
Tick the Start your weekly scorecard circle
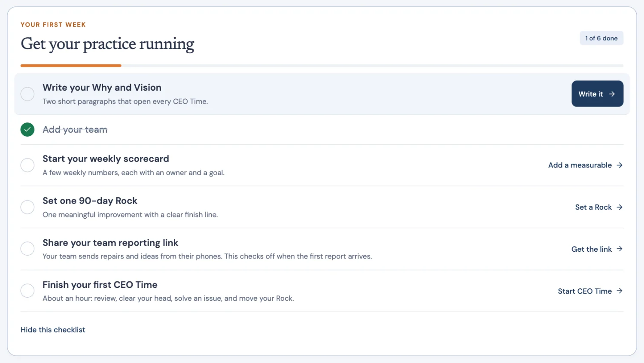[x=27, y=165]
